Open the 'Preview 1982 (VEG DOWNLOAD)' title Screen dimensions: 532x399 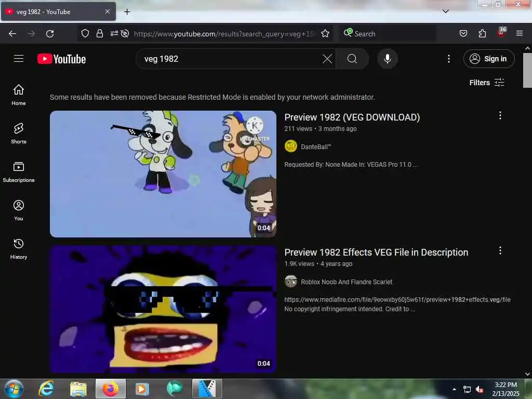pos(352,117)
